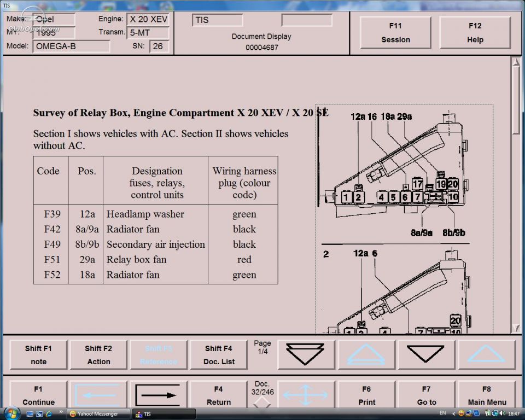Viewport: 525px width, 420px height.
Task: Click the Opel Make field
Action: click(x=54, y=20)
